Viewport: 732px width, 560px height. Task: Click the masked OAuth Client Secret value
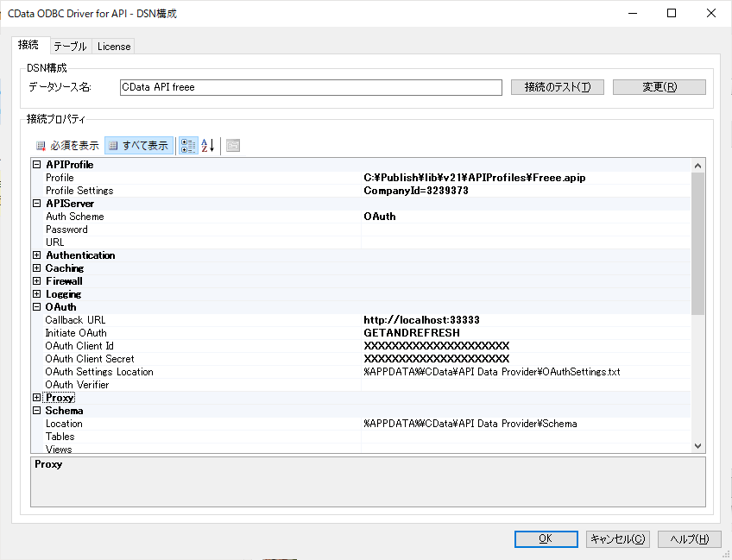[x=437, y=359]
